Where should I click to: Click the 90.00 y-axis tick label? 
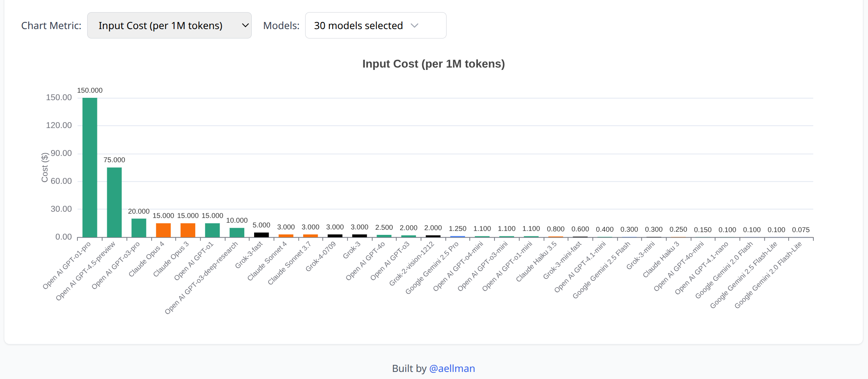click(x=61, y=153)
